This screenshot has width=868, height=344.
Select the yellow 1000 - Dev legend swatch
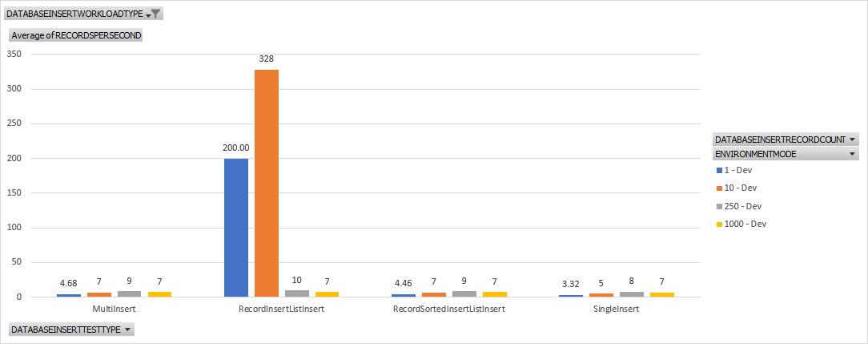click(x=719, y=225)
